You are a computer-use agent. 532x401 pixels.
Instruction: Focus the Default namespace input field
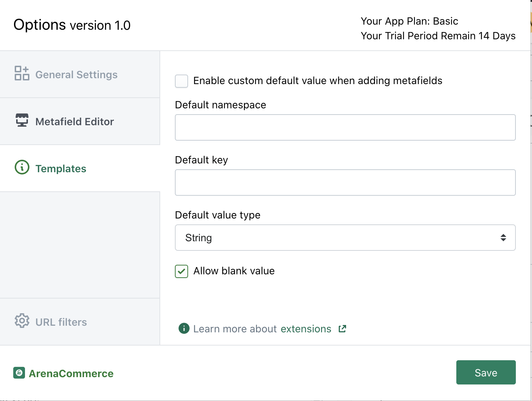(345, 127)
